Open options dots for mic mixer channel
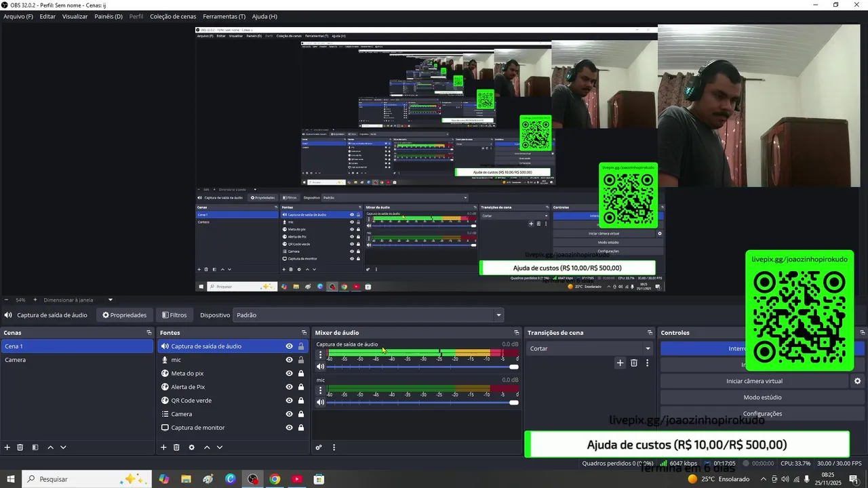 tap(321, 390)
